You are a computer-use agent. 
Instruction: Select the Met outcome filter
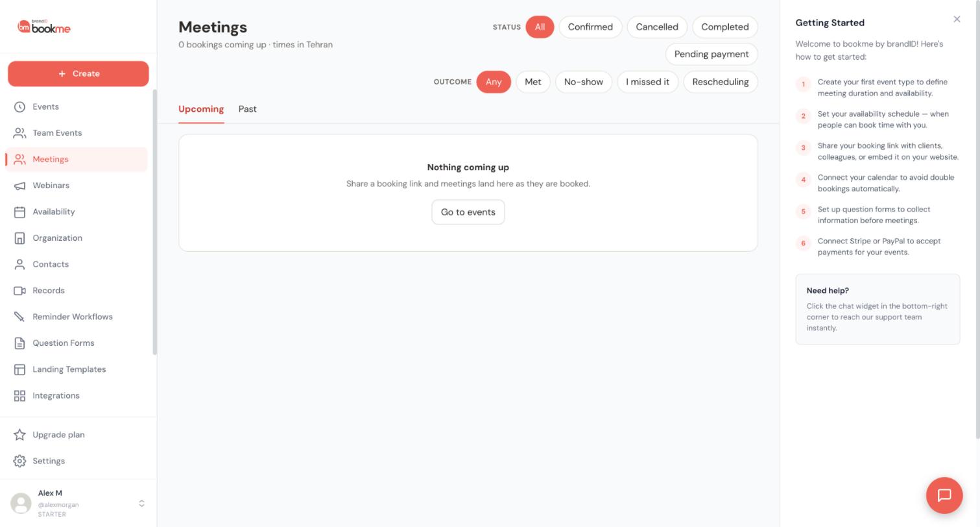[533, 82]
